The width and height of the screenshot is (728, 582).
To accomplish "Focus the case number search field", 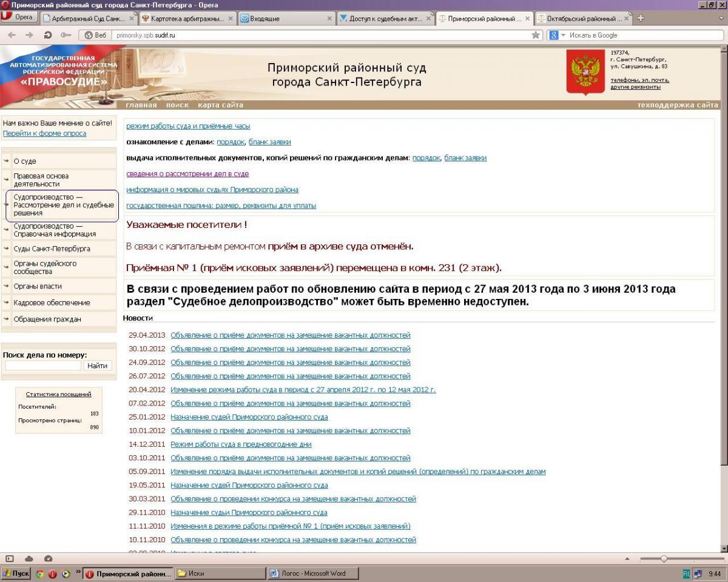I will click(43, 366).
